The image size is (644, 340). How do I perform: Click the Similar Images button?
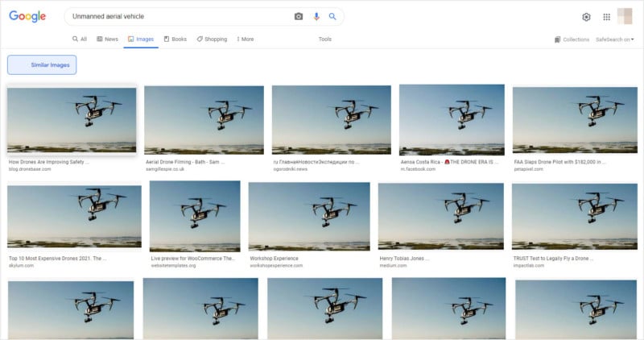coord(42,65)
